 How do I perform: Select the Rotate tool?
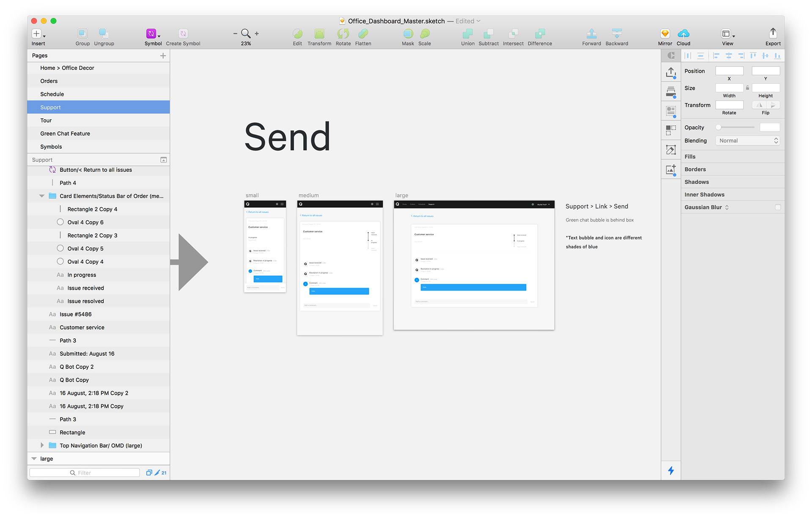point(343,34)
